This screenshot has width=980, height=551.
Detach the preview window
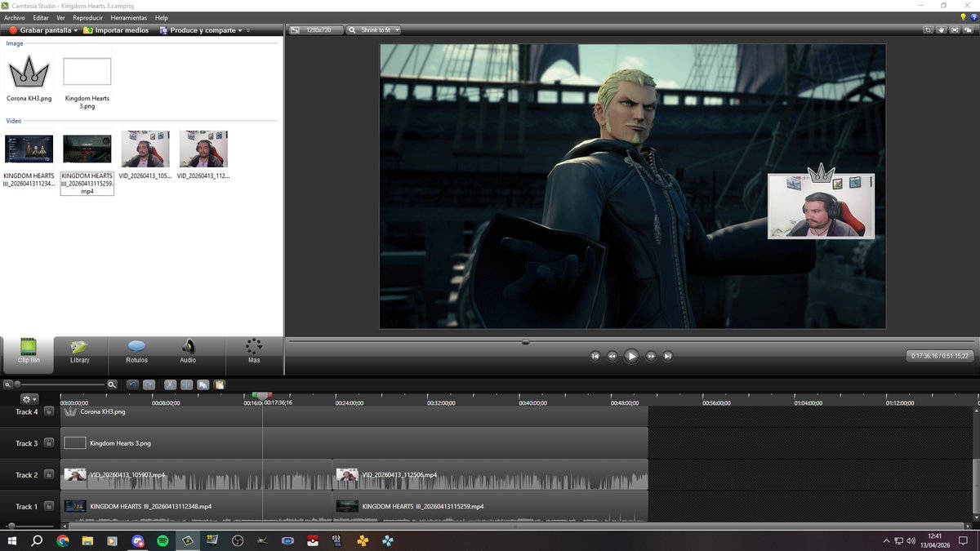[969, 30]
